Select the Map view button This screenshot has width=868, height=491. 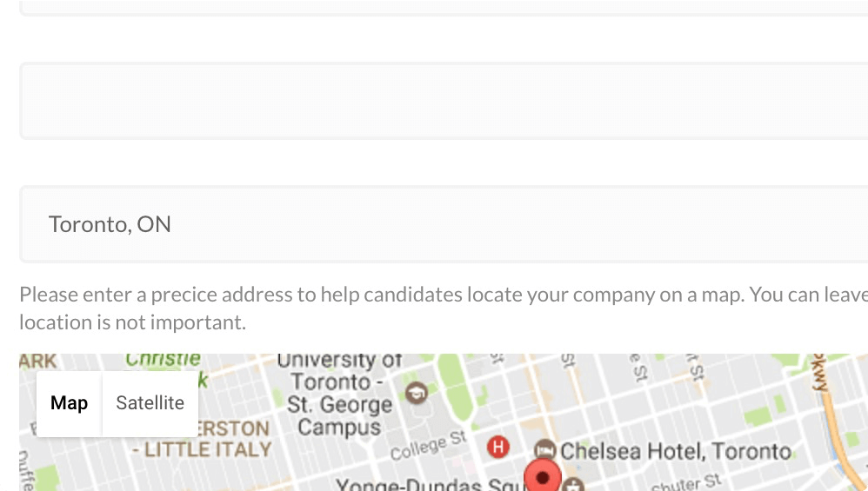70,403
